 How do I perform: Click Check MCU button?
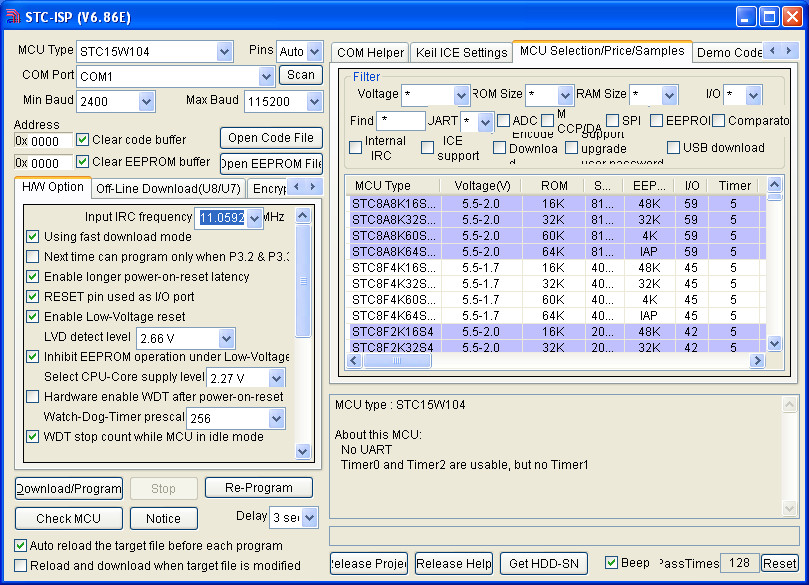click(x=69, y=518)
